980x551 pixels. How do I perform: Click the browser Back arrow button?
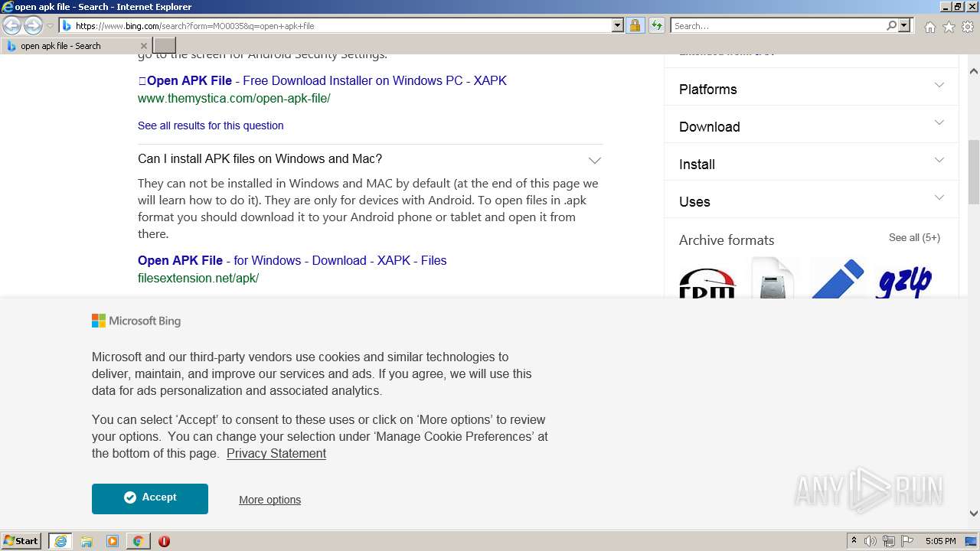coord(12,25)
